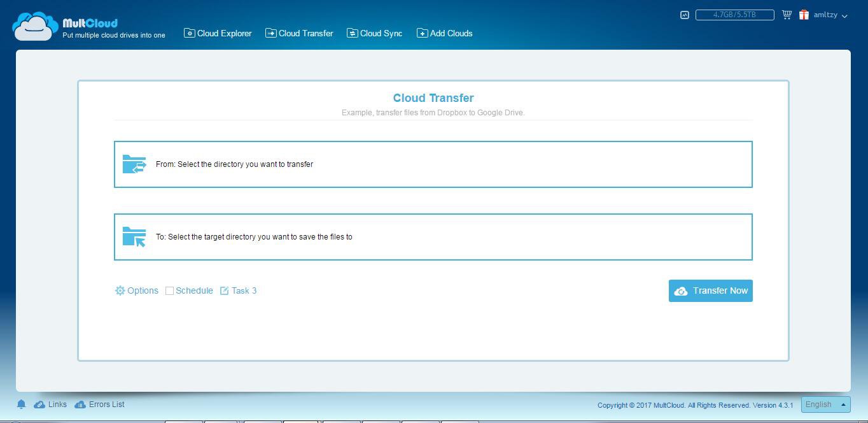Click the From folder transfer icon
This screenshot has height=423, width=868.
pyautogui.click(x=134, y=164)
